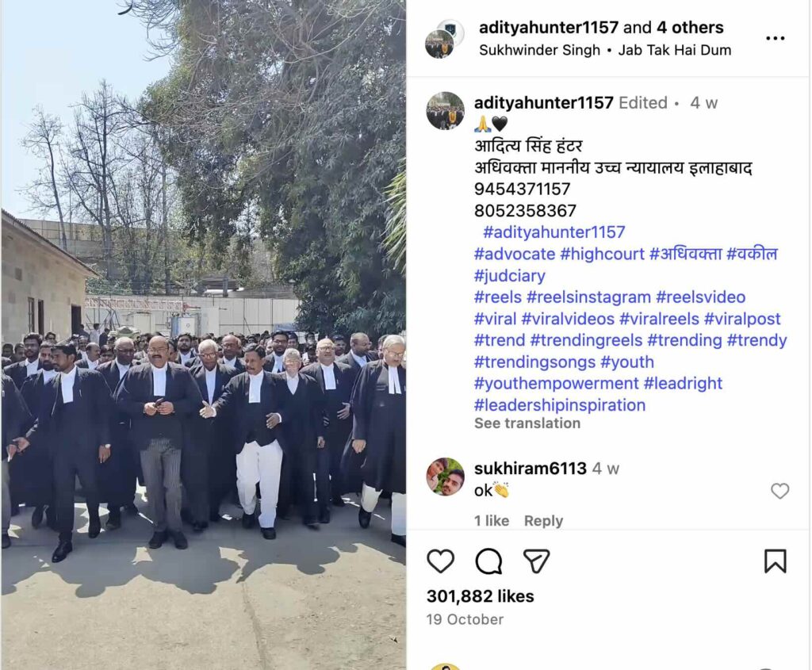Open stacked profile avatars in header

[x=444, y=39]
